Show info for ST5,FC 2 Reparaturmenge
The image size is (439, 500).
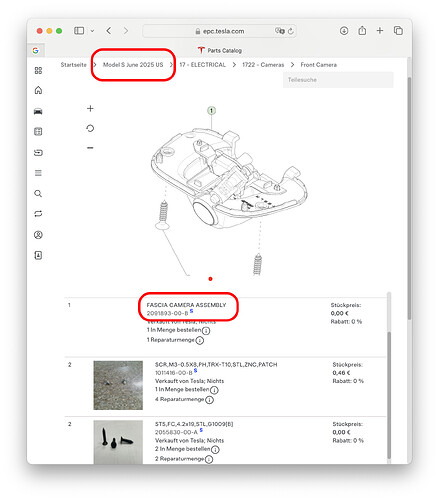(209, 459)
